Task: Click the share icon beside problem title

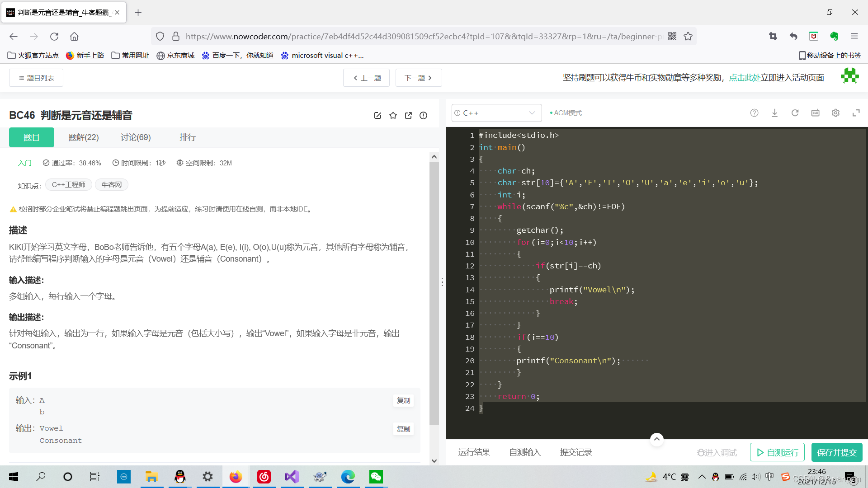Action: pyautogui.click(x=408, y=116)
